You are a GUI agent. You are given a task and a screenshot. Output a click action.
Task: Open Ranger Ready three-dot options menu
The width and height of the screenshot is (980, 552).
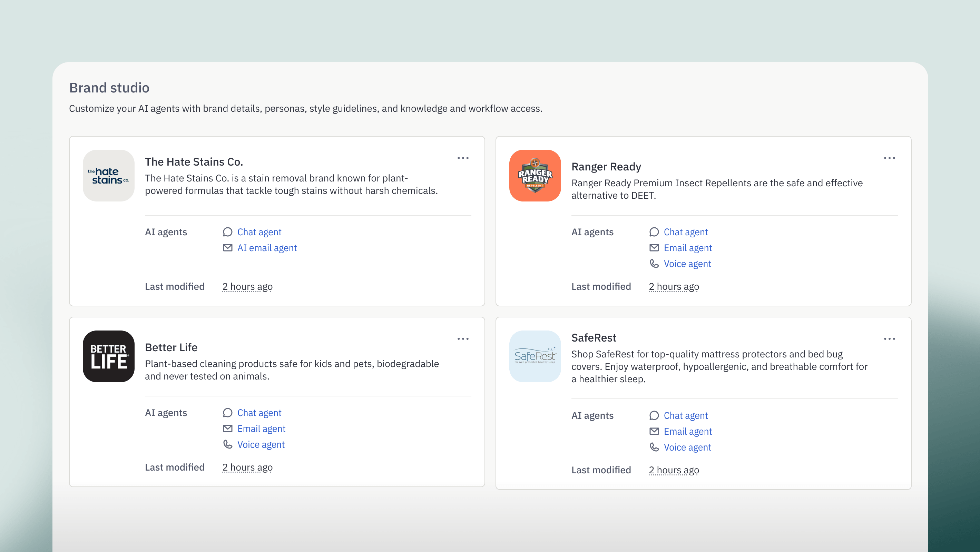click(x=889, y=158)
